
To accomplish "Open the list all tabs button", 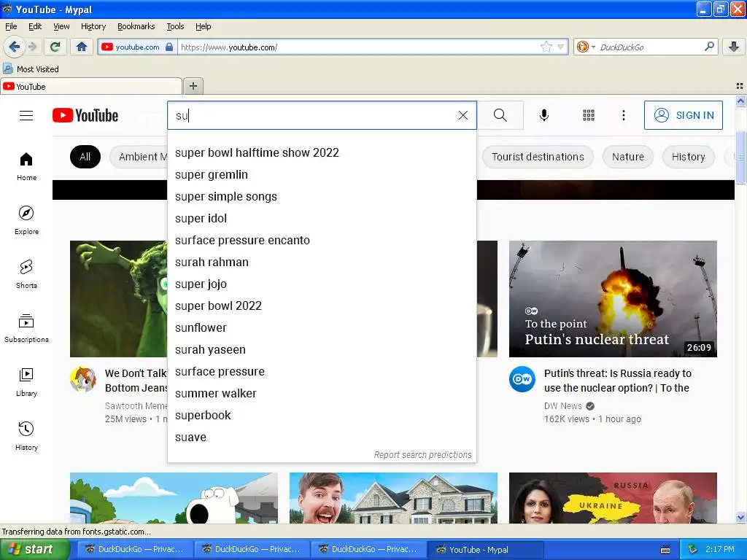I will [740, 86].
